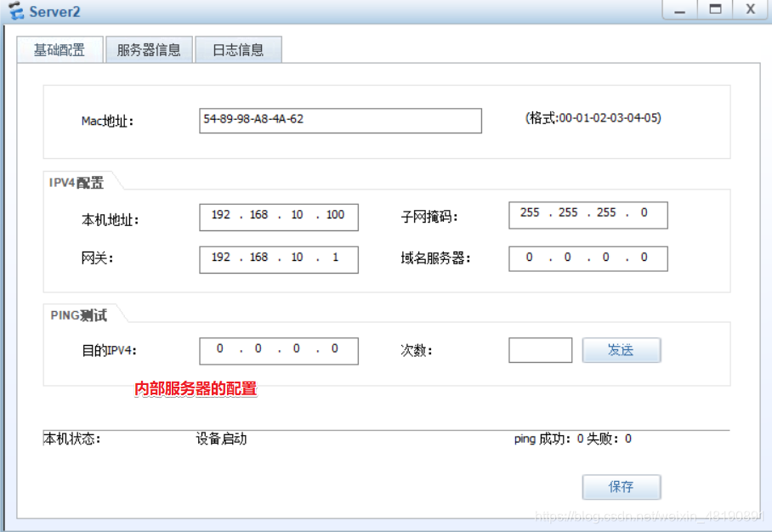
Task: Click the Mac地址 input field
Action: point(340,121)
